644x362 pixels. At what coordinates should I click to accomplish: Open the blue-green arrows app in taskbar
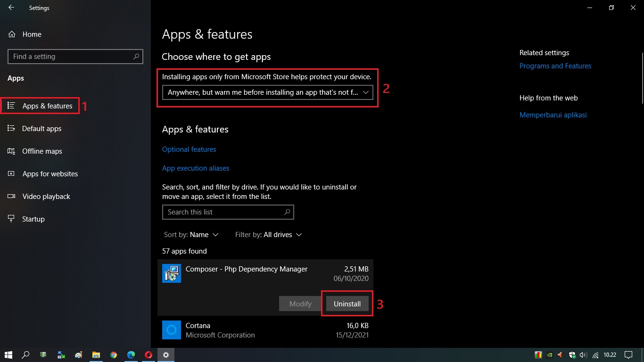[x=61, y=355]
